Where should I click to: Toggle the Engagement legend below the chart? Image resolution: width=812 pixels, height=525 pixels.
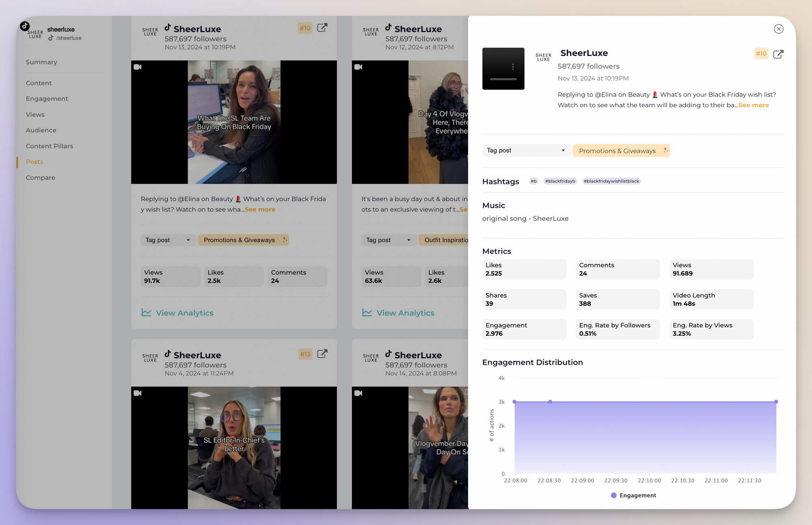pyautogui.click(x=633, y=495)
